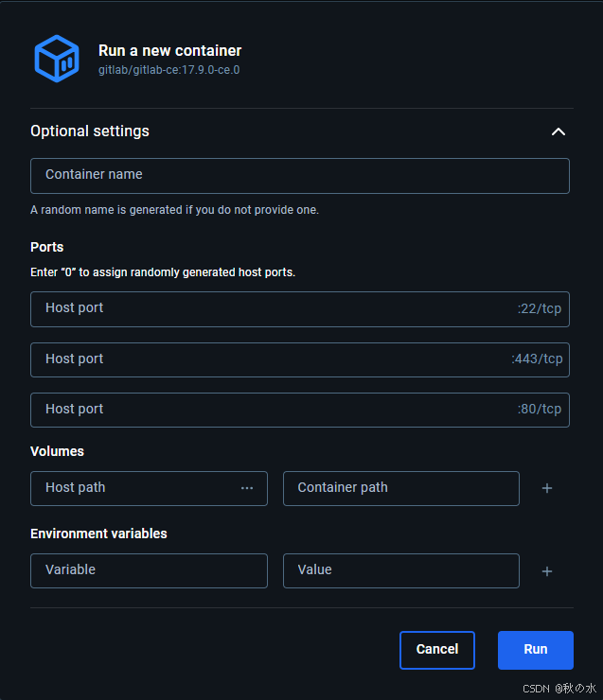Click the :80/tcp port suffix label

540,410
